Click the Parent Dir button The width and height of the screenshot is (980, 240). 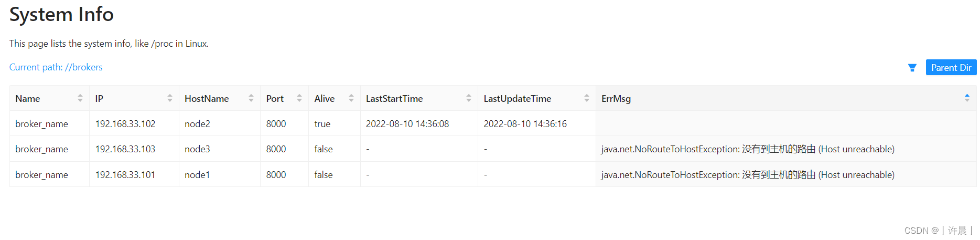[x=951, y=68]
